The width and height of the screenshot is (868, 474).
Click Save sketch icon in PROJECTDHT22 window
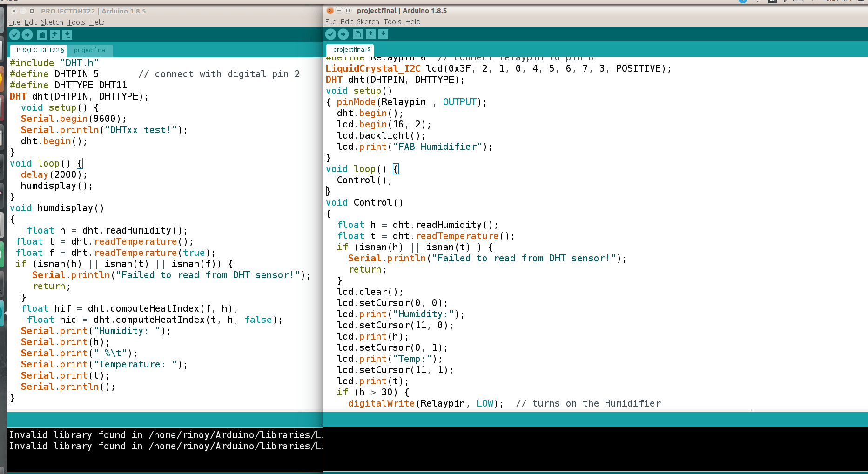click(x=67, y=34)
